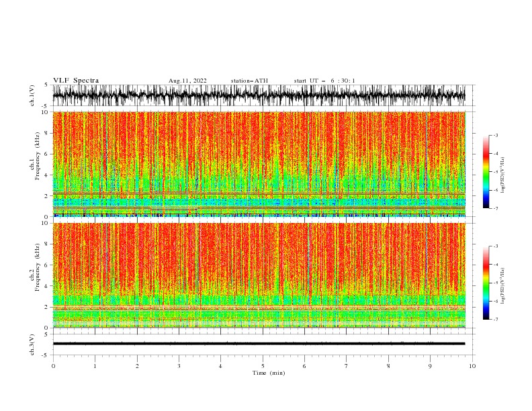Select the date text "Aug.11, 2022"
Viewport: 532px width, 411px height.
pyautogui.click(x=187, y=81)
